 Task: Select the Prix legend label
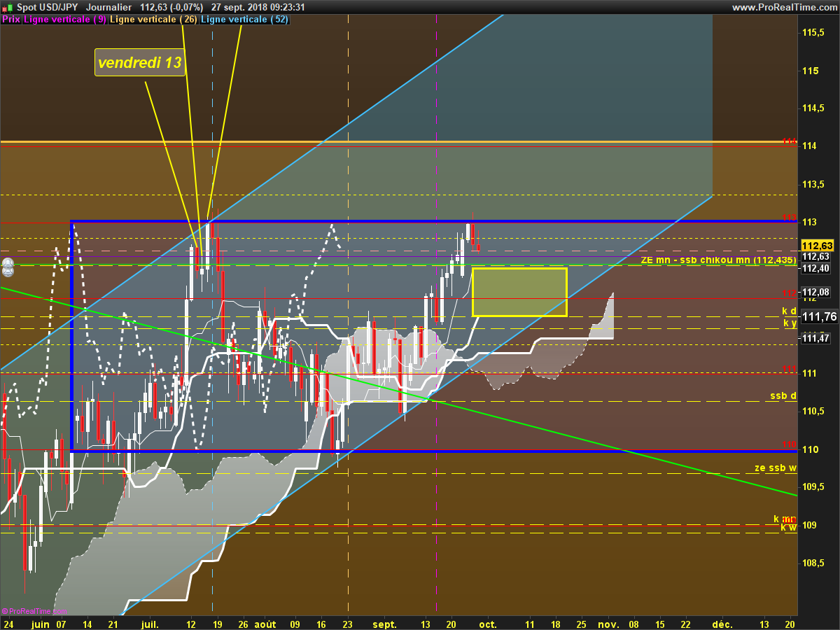[10, 20]
